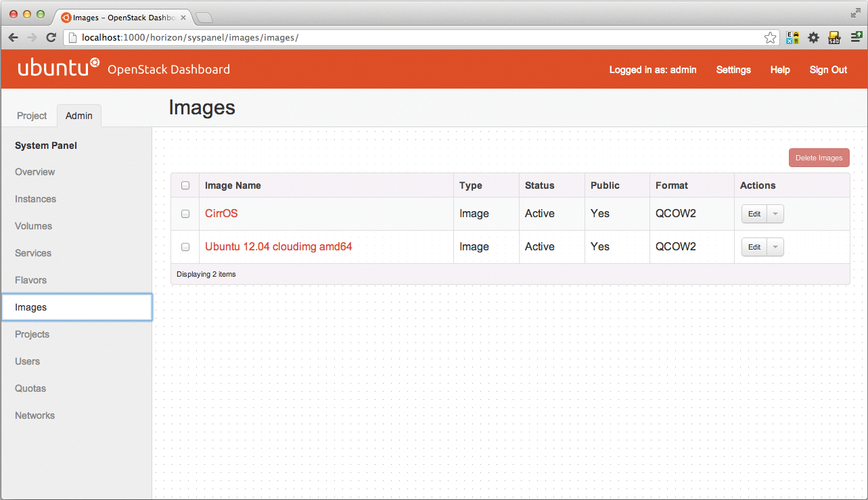
Task: Click the Delete Images button
Action: pos(819,157)
